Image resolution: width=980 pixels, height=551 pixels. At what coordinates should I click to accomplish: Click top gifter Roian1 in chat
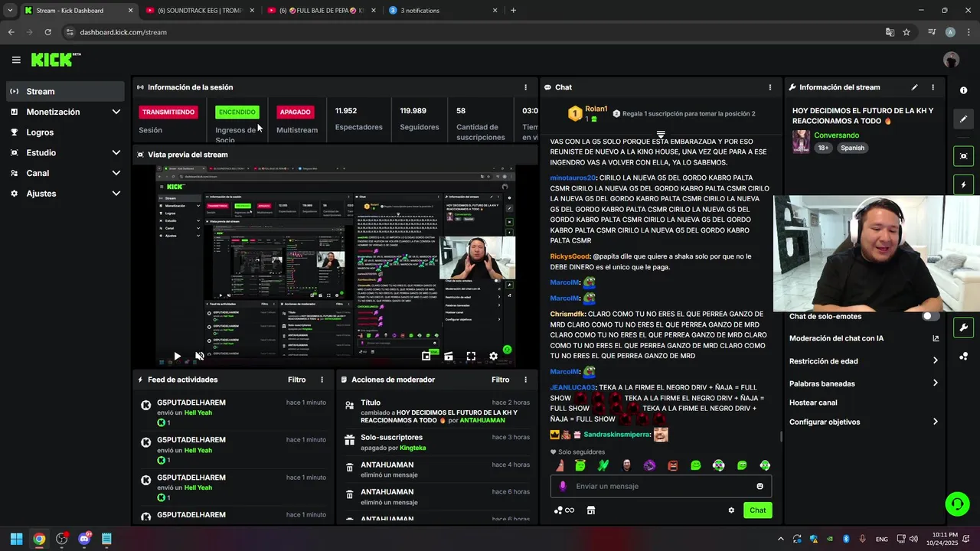click(x=596, y=109)
